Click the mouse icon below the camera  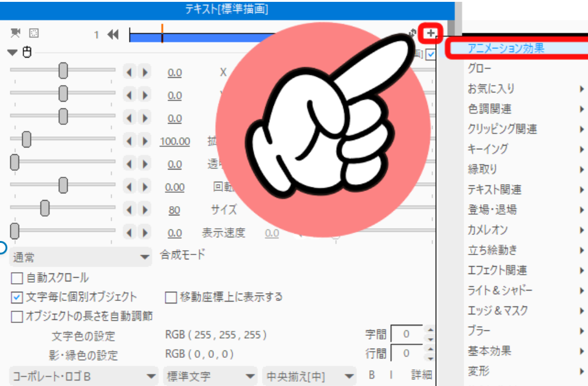tap(27, 52)
